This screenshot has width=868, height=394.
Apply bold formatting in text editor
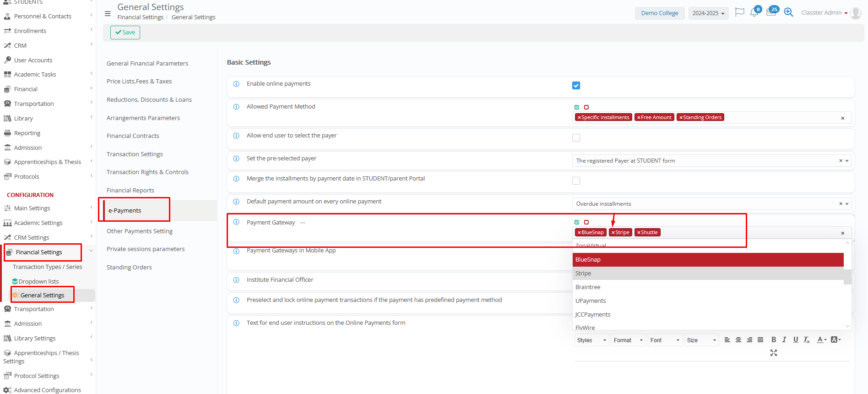point(774,340)
